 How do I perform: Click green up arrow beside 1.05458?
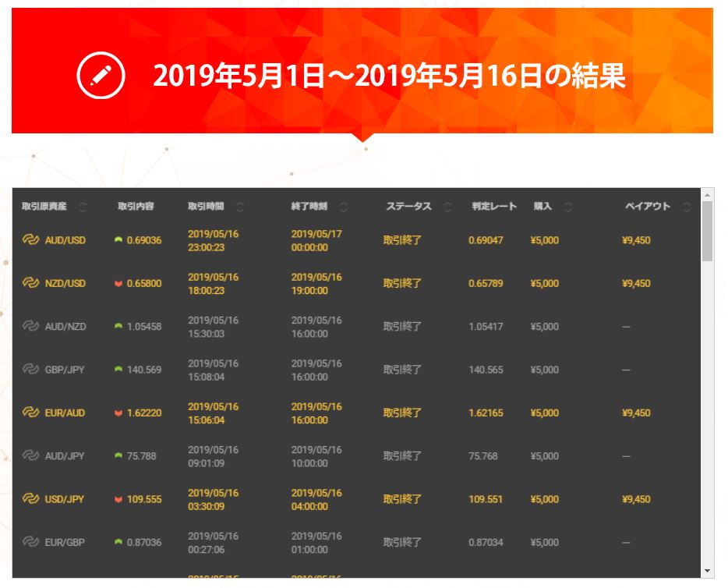pos(118,326)
